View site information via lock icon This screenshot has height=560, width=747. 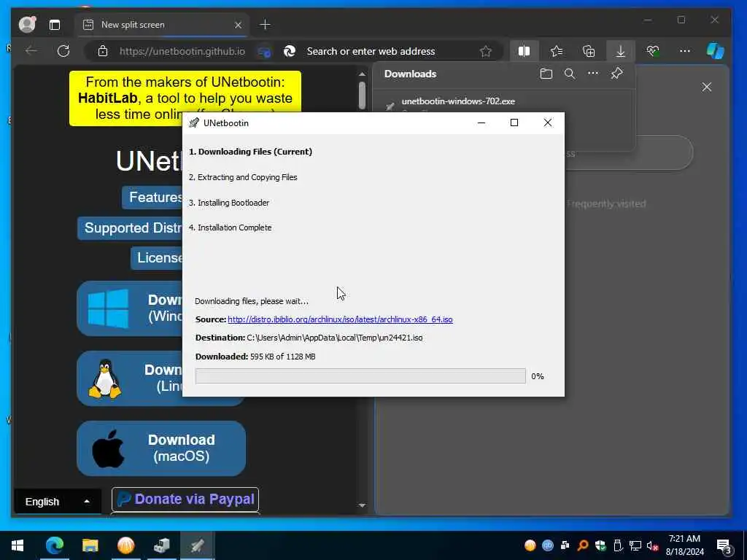coord(103,51)
